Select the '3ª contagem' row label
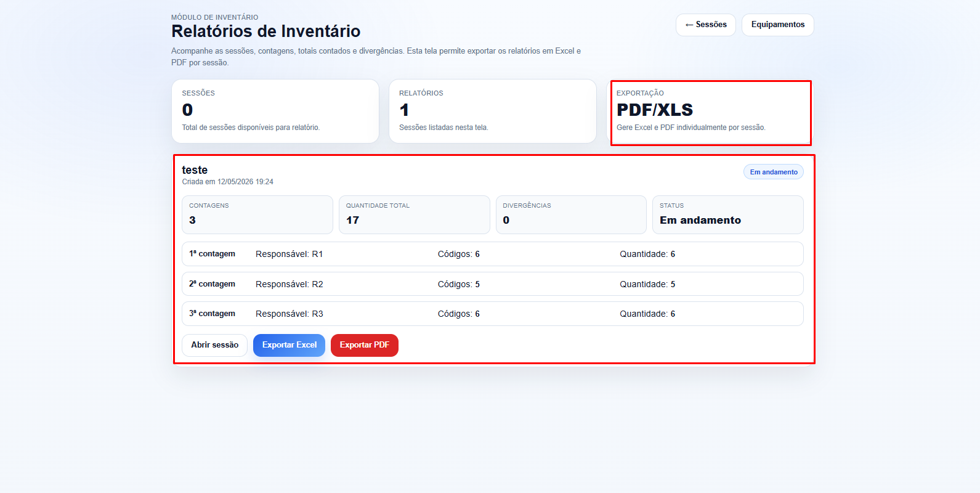The image size is (980, 493). [212, 314]
